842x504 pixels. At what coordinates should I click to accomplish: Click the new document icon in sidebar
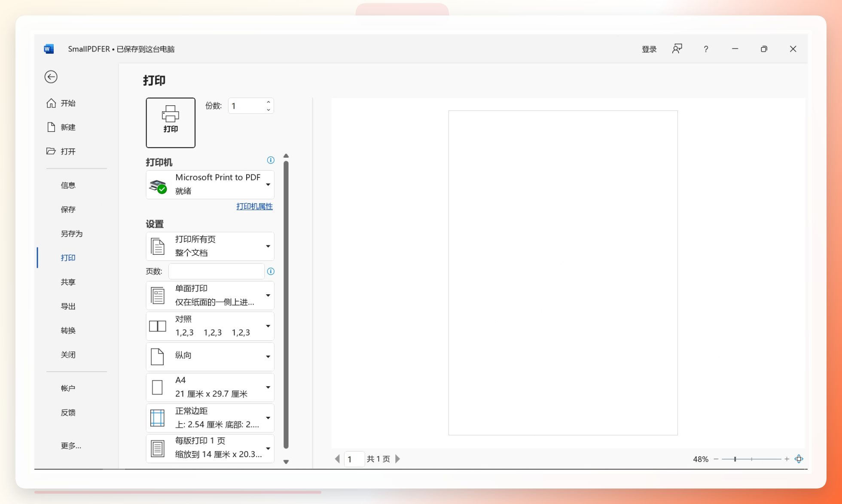51,127
